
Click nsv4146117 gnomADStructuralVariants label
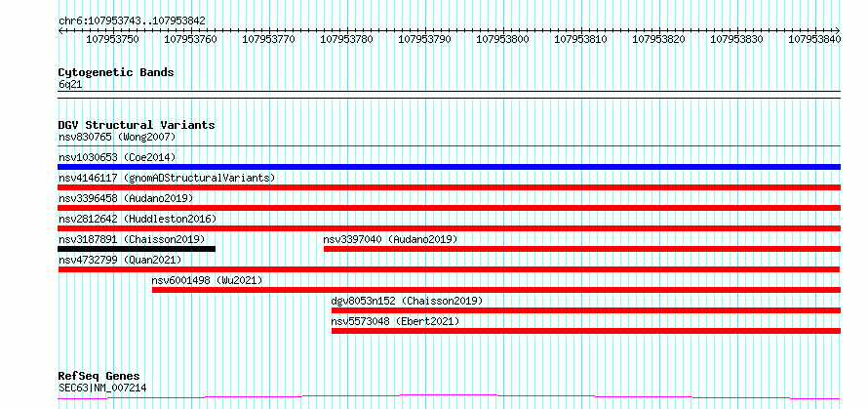167,178
